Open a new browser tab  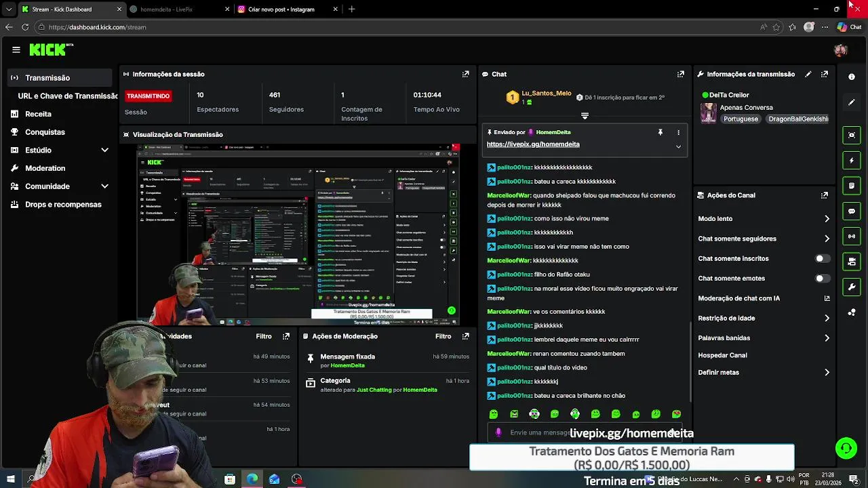351,9
